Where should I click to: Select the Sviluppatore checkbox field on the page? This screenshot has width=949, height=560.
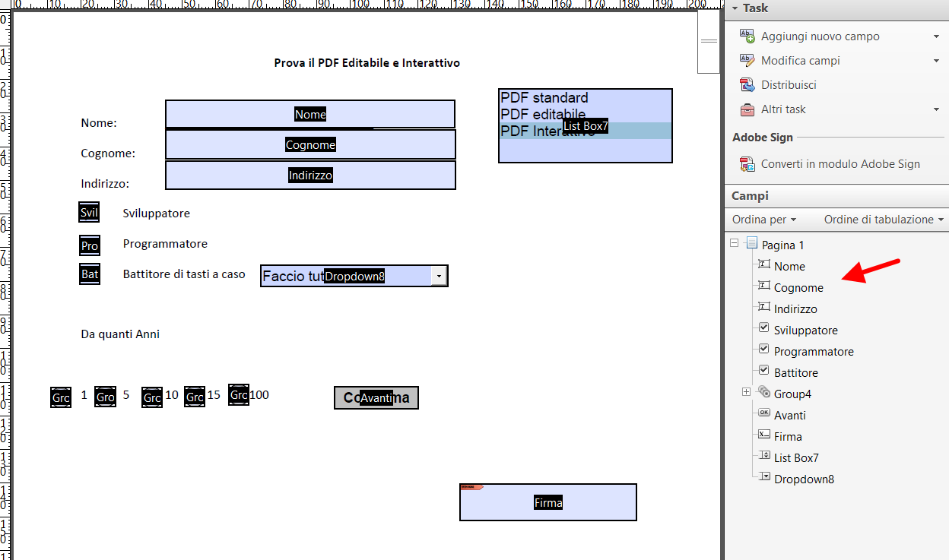tap(89, 213)
